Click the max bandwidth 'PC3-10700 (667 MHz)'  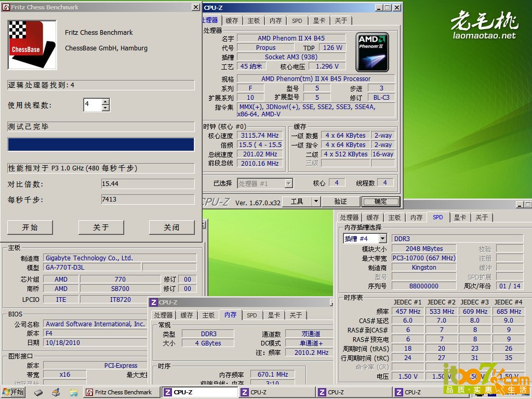tap(424, 258)
